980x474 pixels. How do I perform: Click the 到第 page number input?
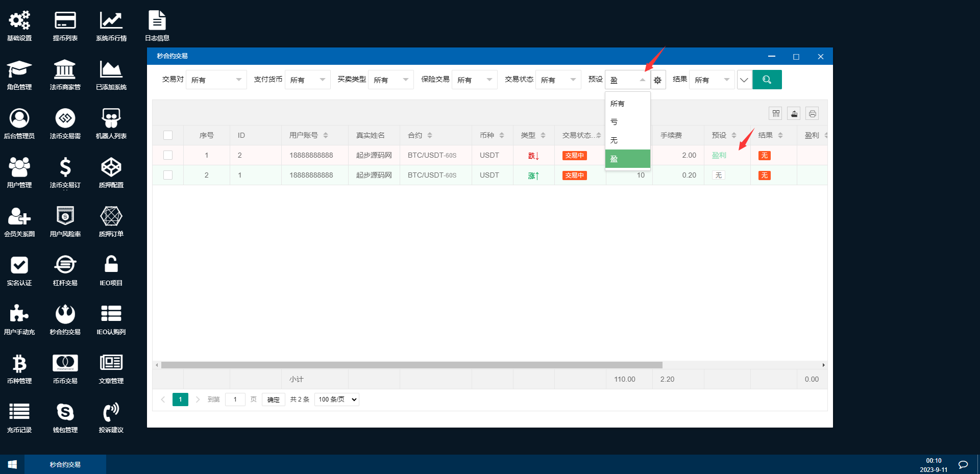click(x=235, y=400)
